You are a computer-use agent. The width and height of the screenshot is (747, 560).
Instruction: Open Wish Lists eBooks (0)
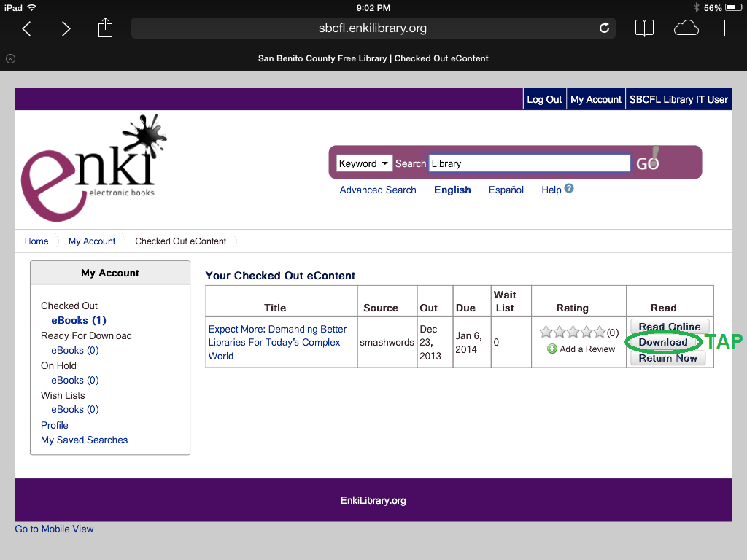75,410
